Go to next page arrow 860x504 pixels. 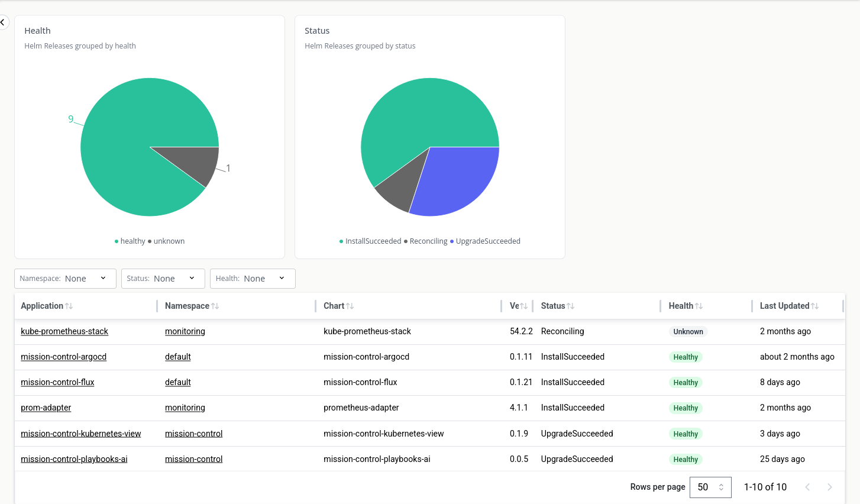(x=830, y=487)
